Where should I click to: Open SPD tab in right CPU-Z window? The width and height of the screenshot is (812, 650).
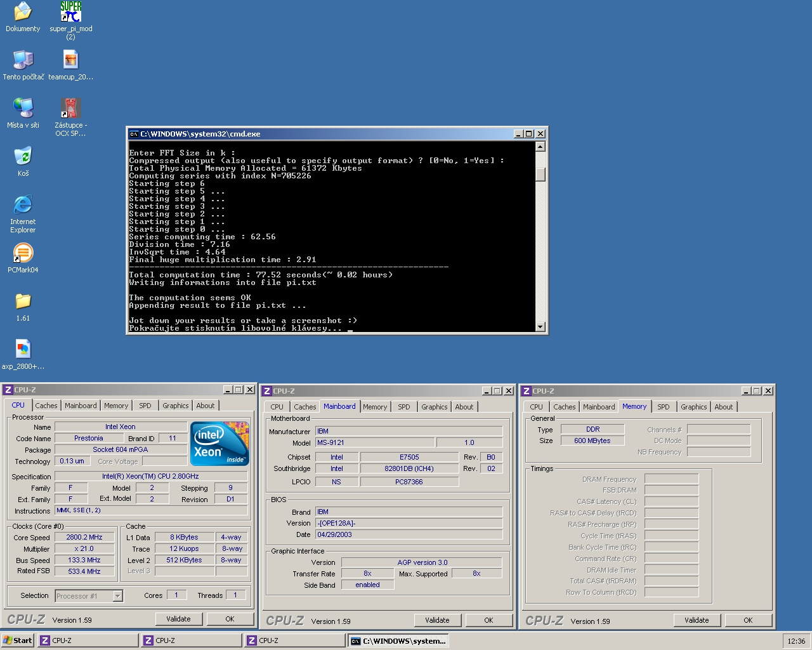[664, 407]
